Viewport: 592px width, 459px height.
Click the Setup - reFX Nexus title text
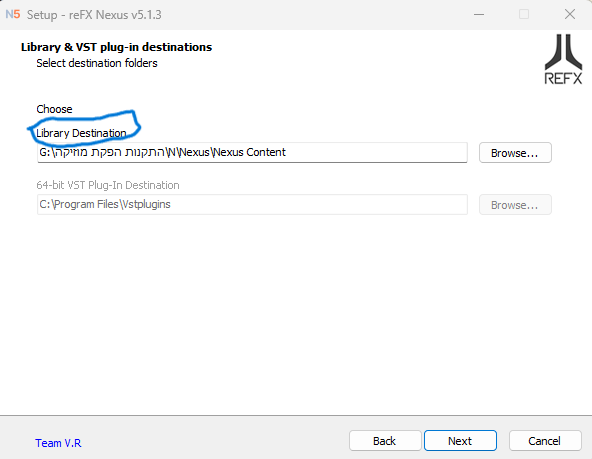94,15
